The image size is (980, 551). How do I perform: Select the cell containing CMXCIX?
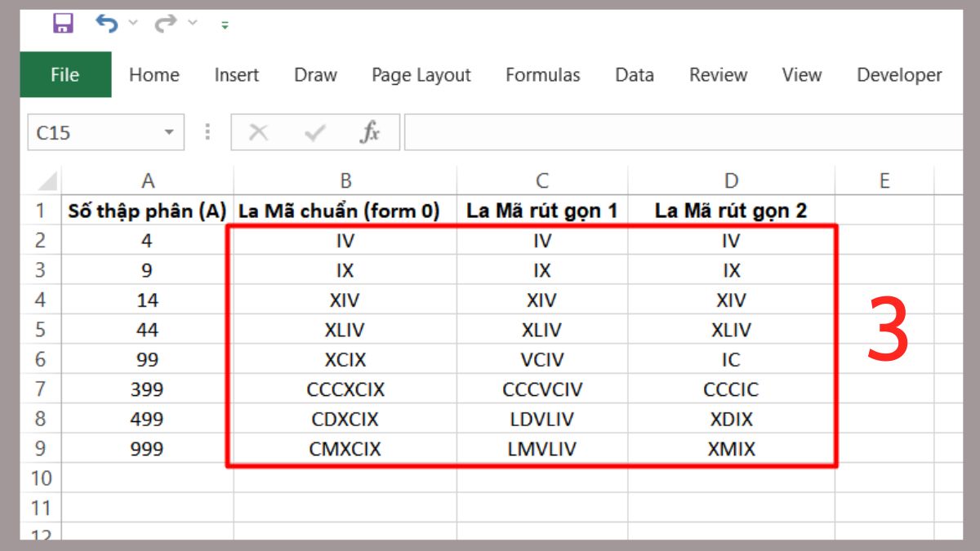(345, 448)
